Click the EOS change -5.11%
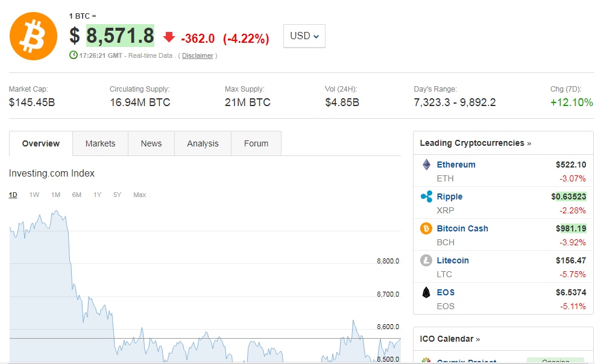Image resolution: width=595 pixels, height=364 pixels. pos(573,306)
